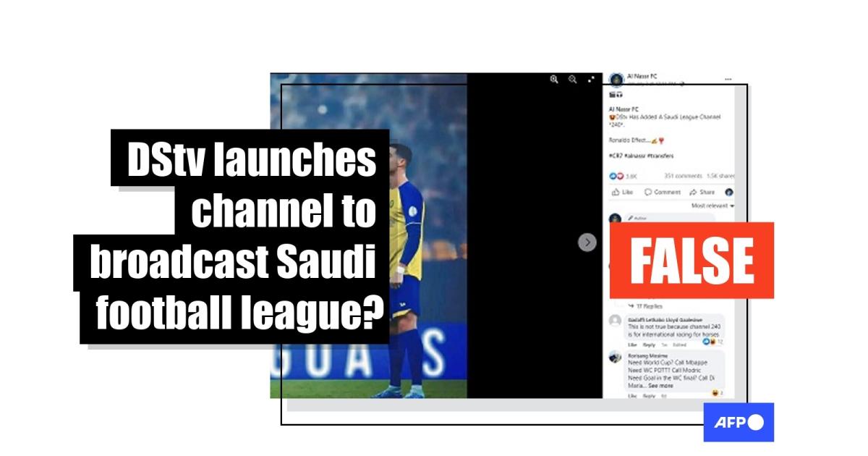Enter fullscreen with the expand arrows icon
Image resolution: width=868 pixels, height=456 pixels.
[591, 80]
